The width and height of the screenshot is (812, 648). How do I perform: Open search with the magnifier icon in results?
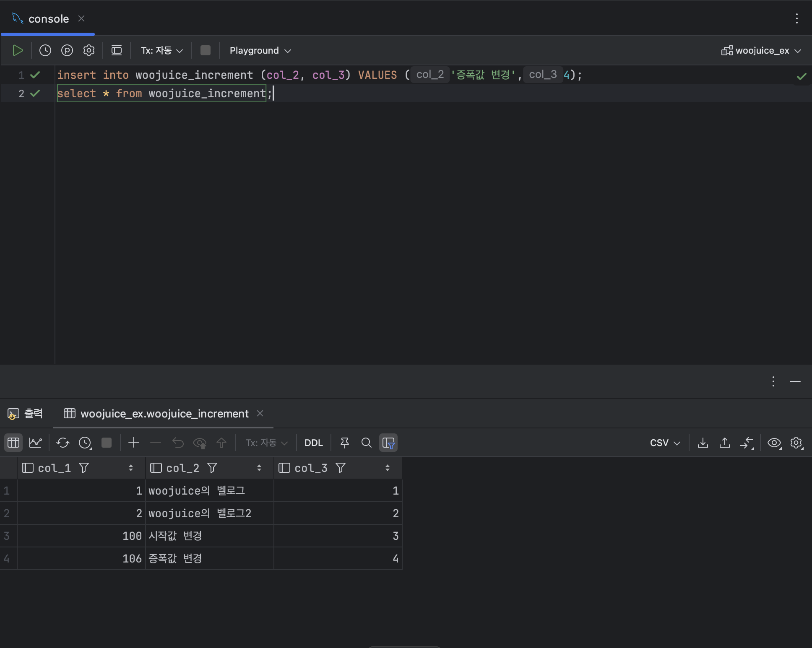367,443
